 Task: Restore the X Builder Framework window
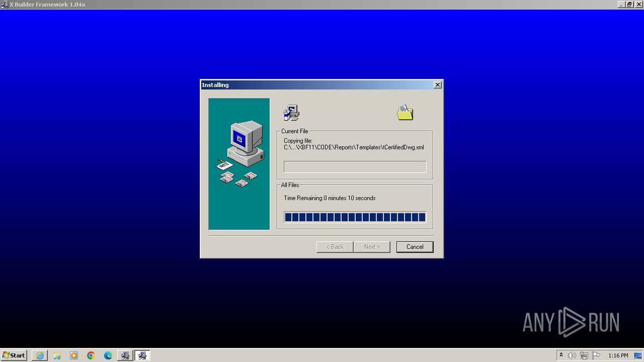click(x=629, y=4)
